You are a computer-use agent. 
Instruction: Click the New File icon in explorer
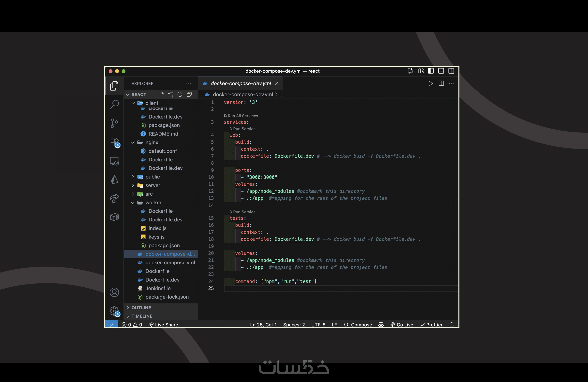coord(161,94)
